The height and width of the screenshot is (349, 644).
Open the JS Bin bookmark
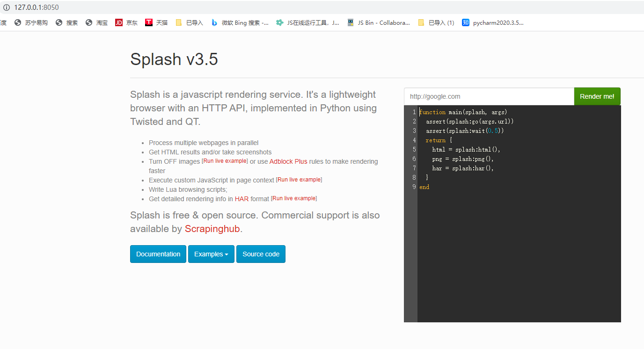(379, 22)
